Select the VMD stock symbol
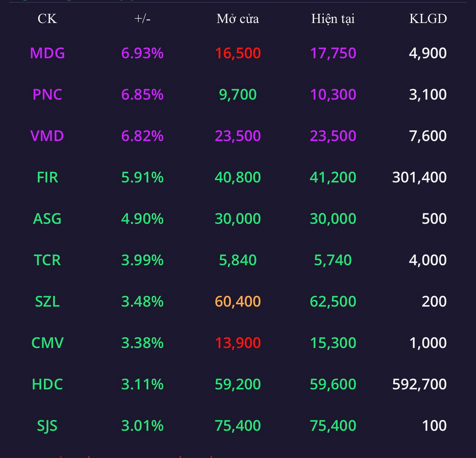 [47, 136]
